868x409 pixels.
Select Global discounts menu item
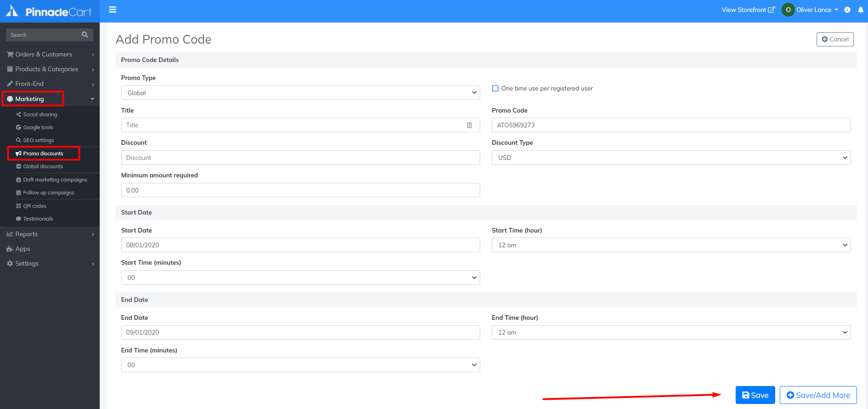tap(43, 166)
